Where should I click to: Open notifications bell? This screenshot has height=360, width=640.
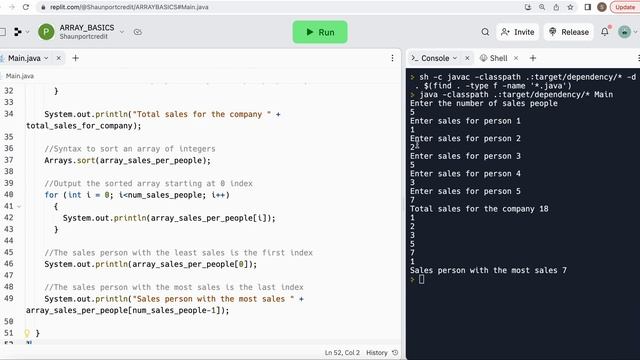[x=605, y=32]
